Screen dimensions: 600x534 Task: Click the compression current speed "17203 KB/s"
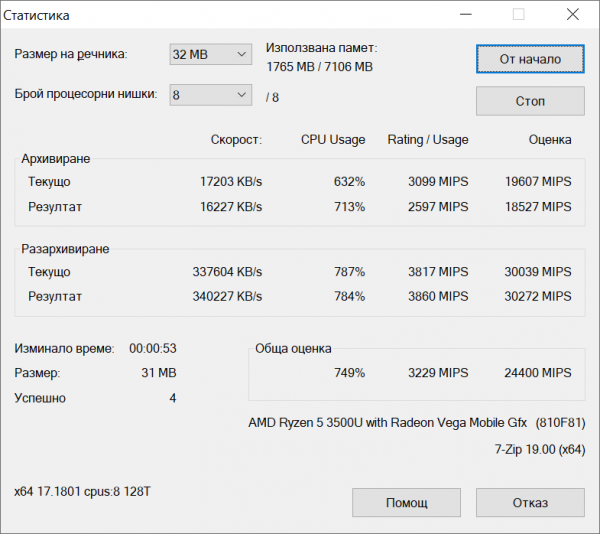tap(231, 181)
